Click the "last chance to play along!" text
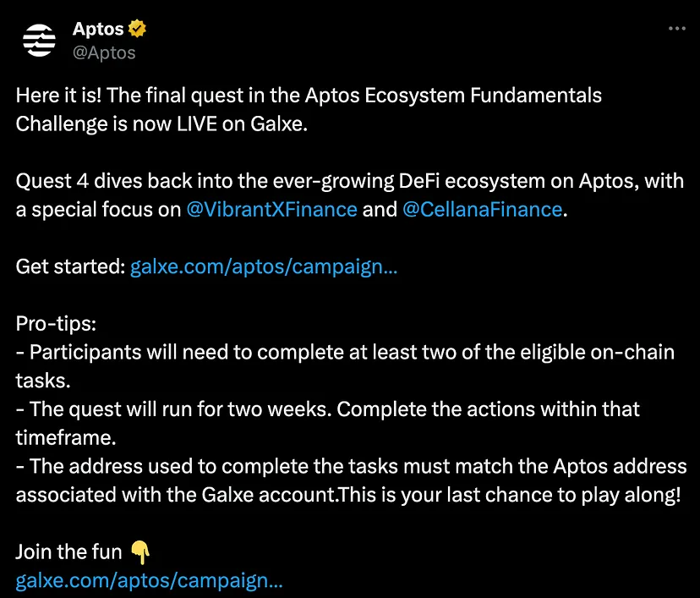This screenshot has height=598, width=700. [564, 495]
